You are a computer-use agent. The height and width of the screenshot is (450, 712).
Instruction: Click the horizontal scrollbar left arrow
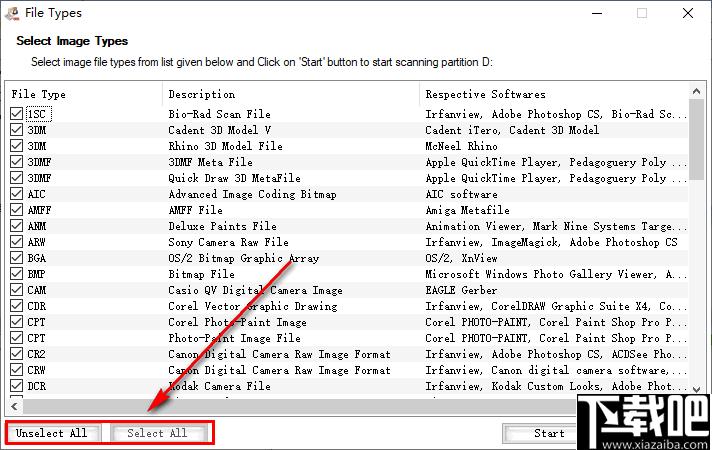[15, 406]
